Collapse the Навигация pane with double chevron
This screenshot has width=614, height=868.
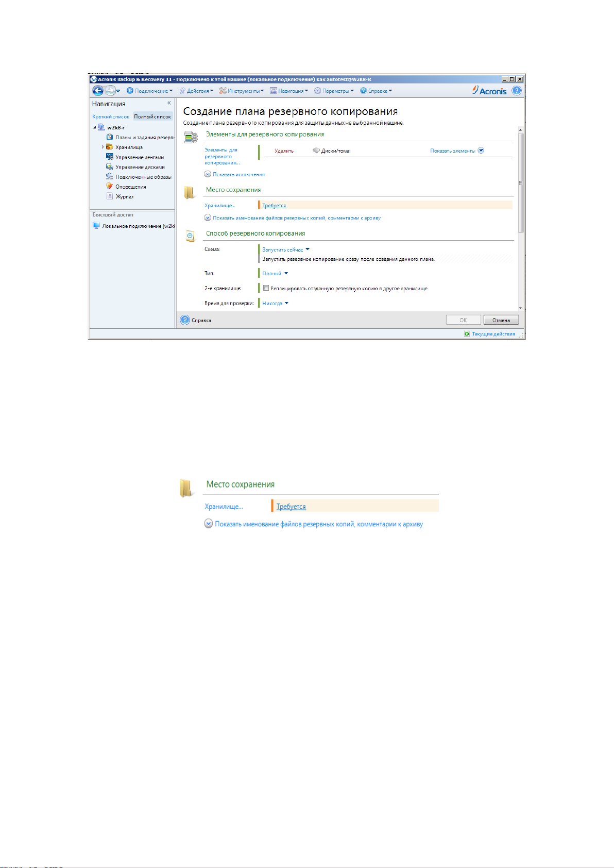point(169,103)
